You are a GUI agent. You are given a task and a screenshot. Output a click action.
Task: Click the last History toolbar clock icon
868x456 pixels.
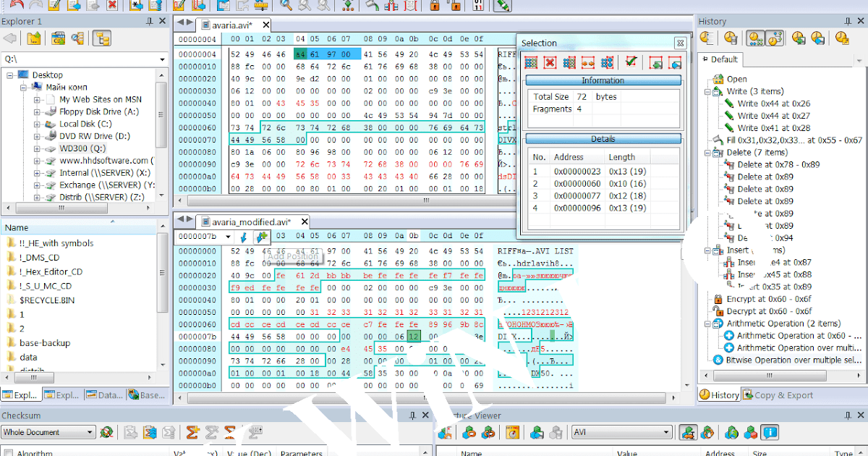pos(843,38)
